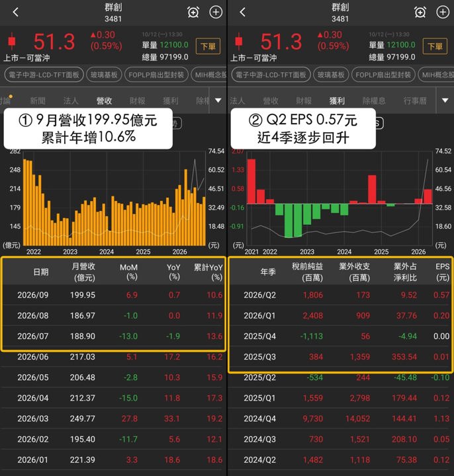Select the 2026/01 revenue row
The image size is (454, 476).
click(x=113, y=460)
